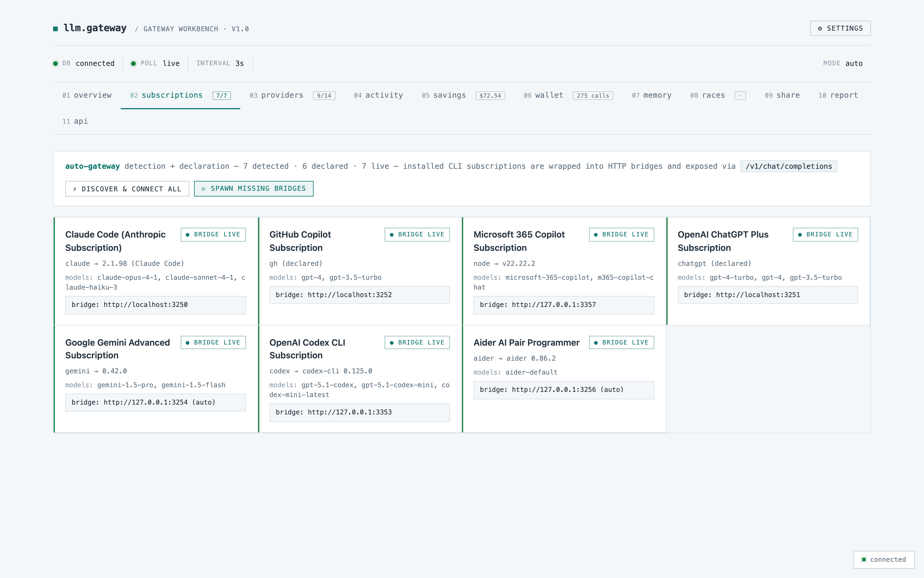This screenshot has height=578, width=924.
Task: Click the $72.54 savings badge
Action: [490, 96]
